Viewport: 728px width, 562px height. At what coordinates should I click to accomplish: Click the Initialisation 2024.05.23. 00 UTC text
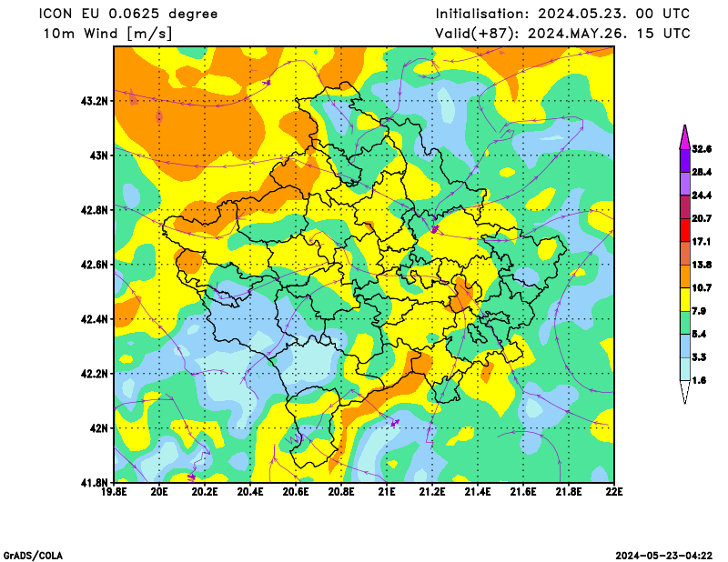(x=562, y=14)
